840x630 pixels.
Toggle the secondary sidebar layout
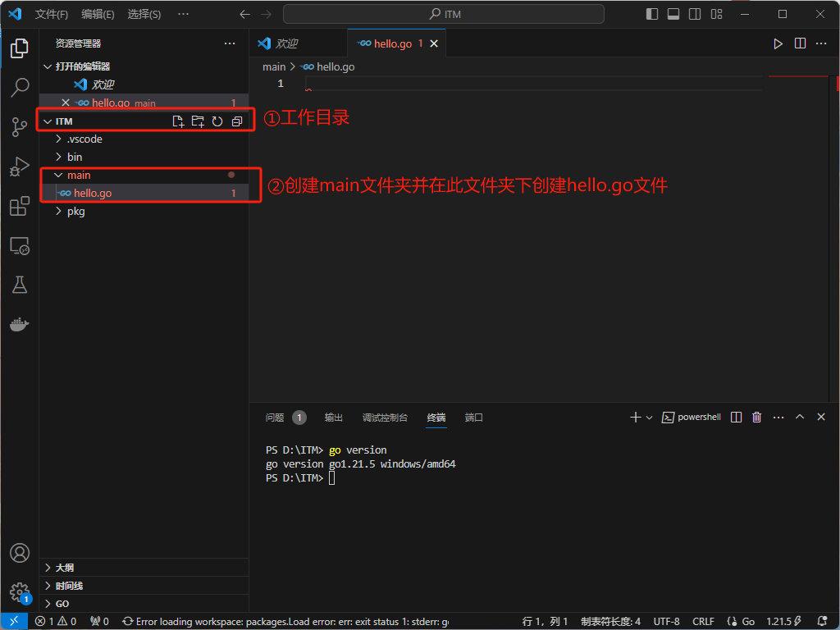point(695,15)
